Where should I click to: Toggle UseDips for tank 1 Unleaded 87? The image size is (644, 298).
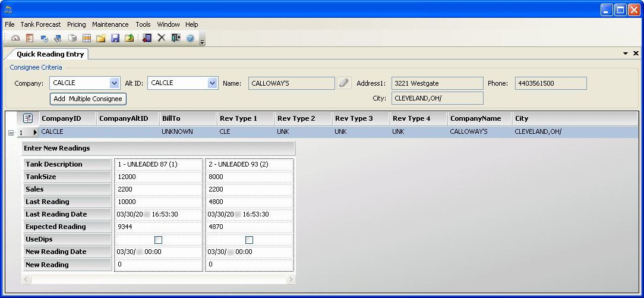pos(158,240)
